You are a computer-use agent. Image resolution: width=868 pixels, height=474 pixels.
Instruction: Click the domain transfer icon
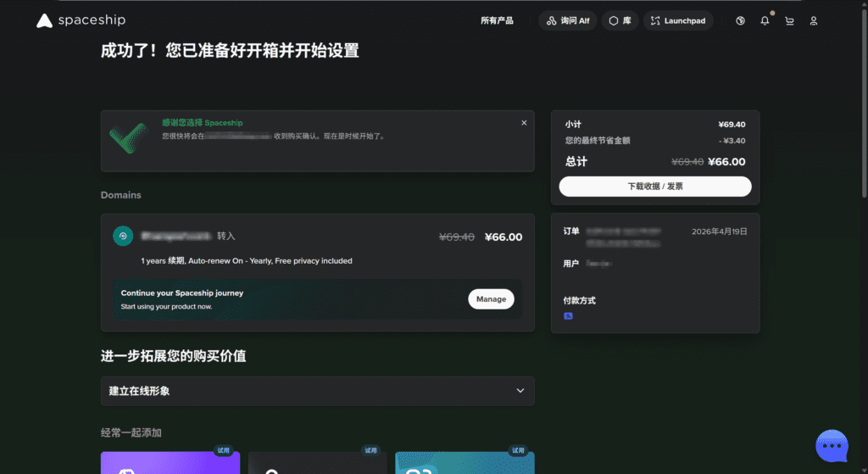click(123, 236)
